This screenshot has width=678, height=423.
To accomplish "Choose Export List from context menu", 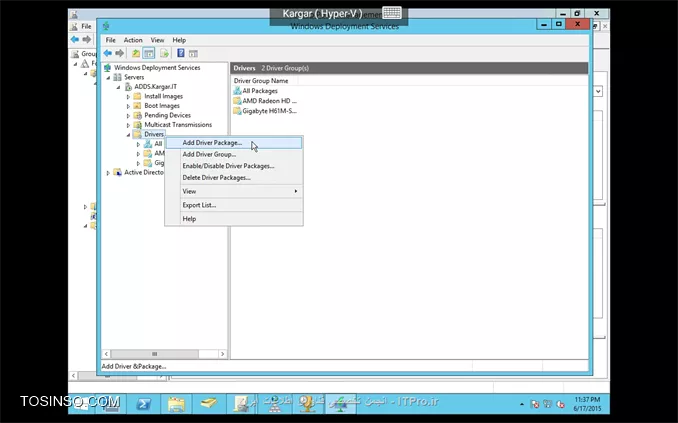I will 234,205.
